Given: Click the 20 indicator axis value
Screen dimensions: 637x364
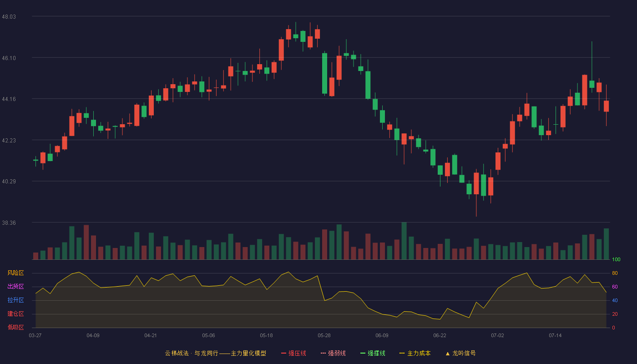Looking at the screenshot, I should tap(615, 314).
